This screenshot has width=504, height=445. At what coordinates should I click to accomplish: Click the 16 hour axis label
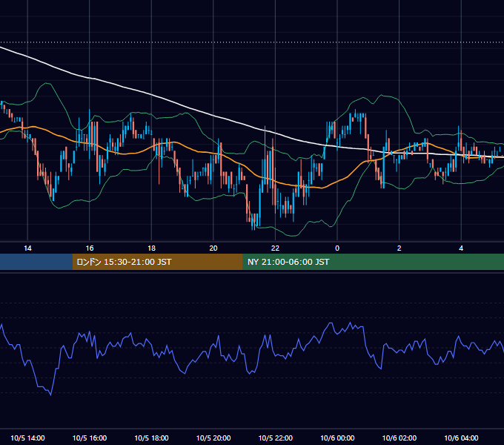point(90,248)
